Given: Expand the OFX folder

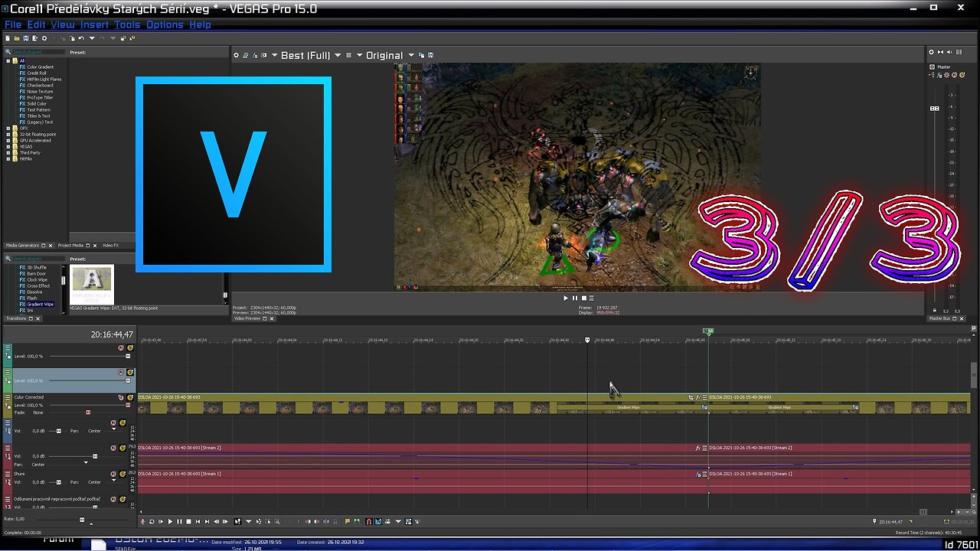Looking at the screenshot, I should [x=8, y=128].
